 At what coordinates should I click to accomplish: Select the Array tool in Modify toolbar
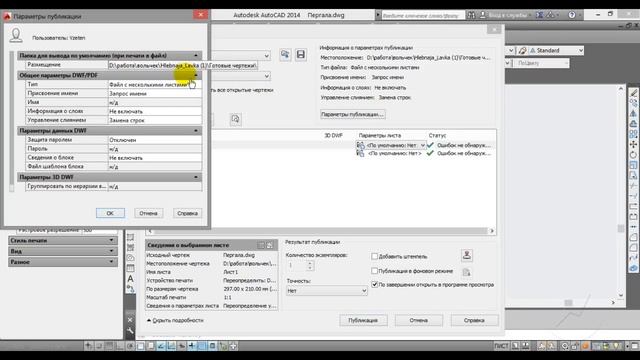coord(633,134)
